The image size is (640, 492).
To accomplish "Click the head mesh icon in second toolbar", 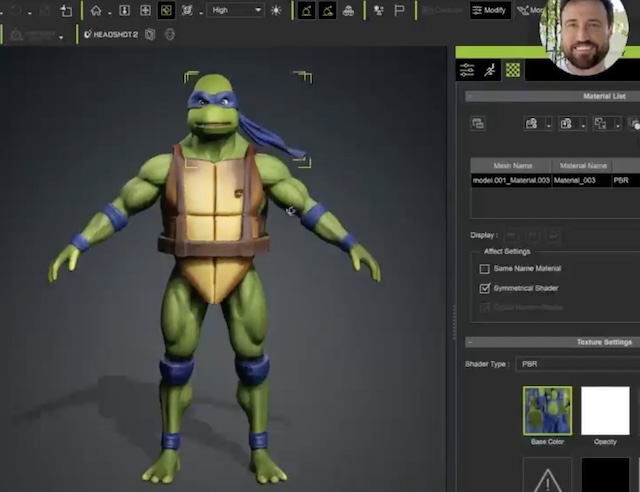I will click(170, 35).
